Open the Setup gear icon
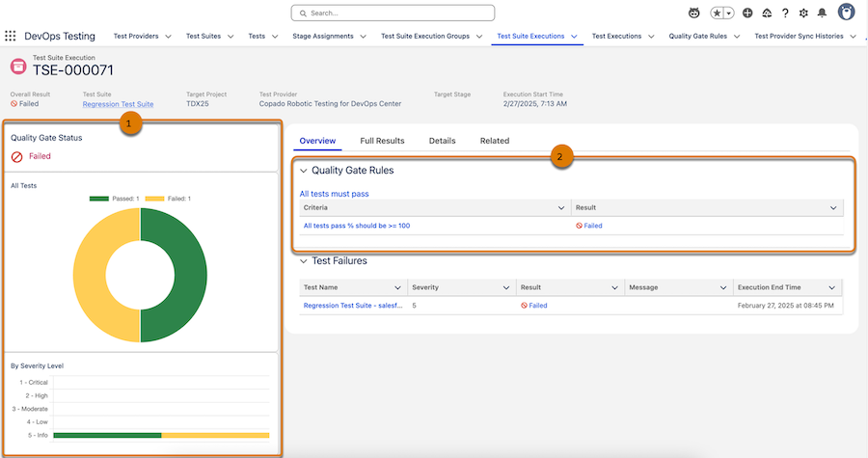The height and width of the screenshot is (458, 868). [x=803, y=13]
